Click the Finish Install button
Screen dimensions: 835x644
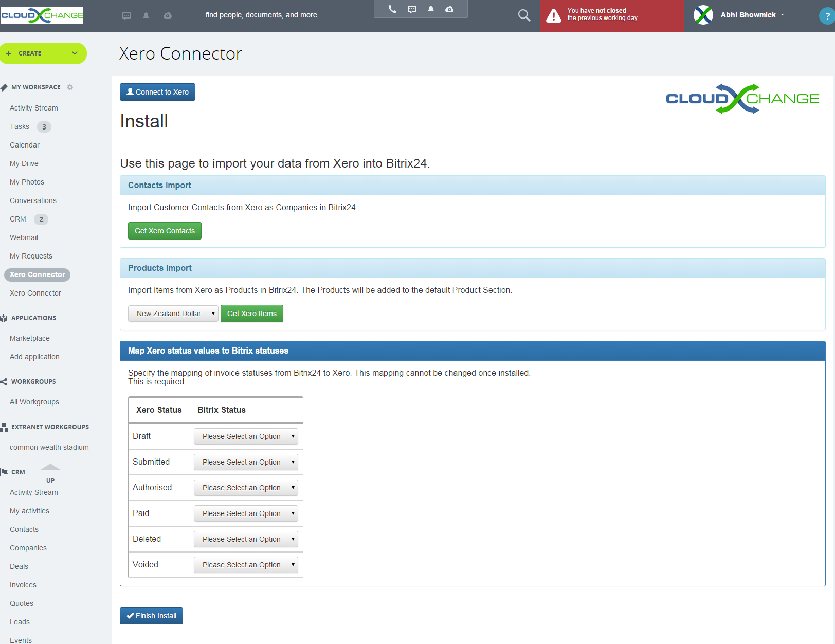[151, 615]
